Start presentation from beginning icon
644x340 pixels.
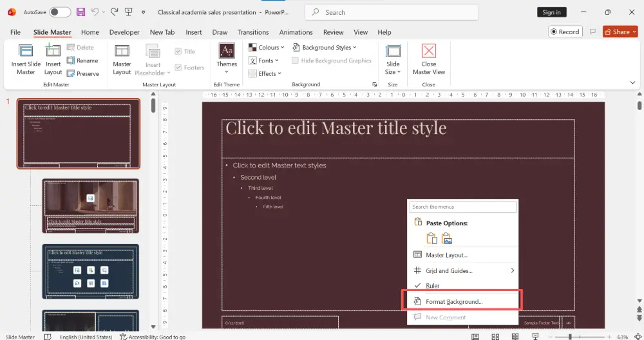[x=129, y=12]
